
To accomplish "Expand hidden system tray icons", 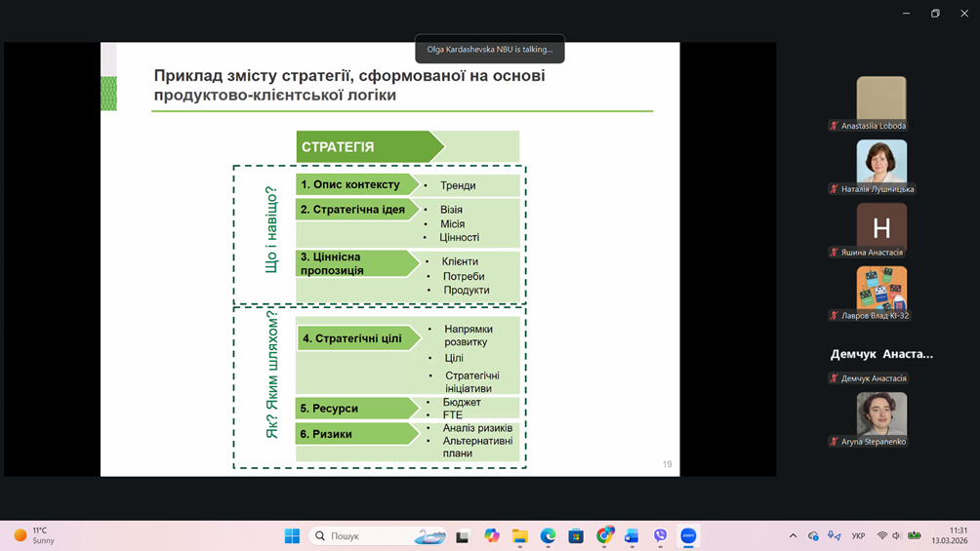I will [x=793, y=535].
